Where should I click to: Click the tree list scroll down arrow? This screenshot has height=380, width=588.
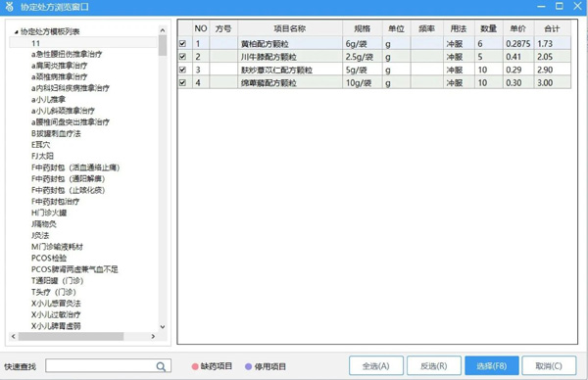point(163,327)
